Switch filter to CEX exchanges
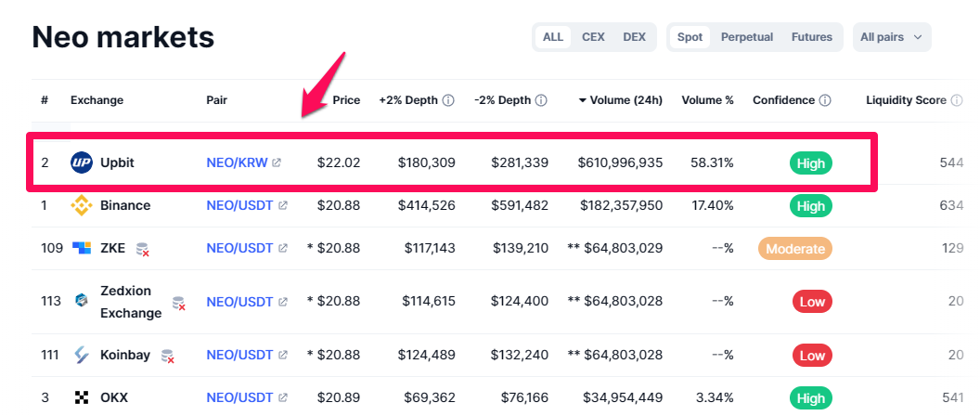This screenshot has height=416, width=980. [x=593, y=37]
